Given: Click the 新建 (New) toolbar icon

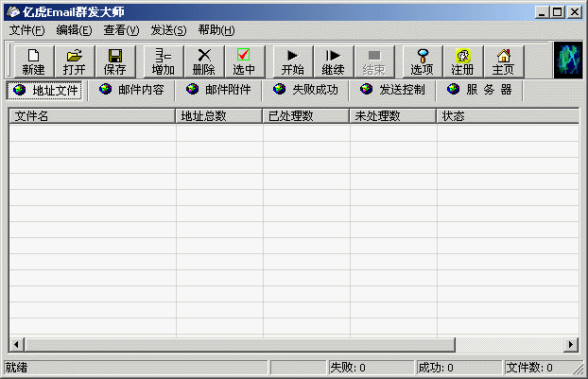Looking at the screenshot, I should [34, 61].
